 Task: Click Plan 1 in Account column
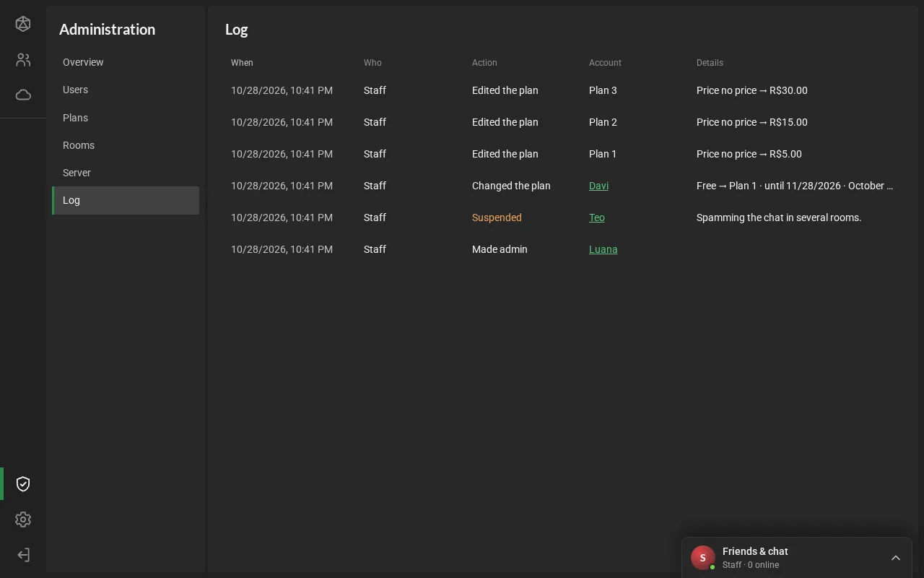click(x=603, y=154)
